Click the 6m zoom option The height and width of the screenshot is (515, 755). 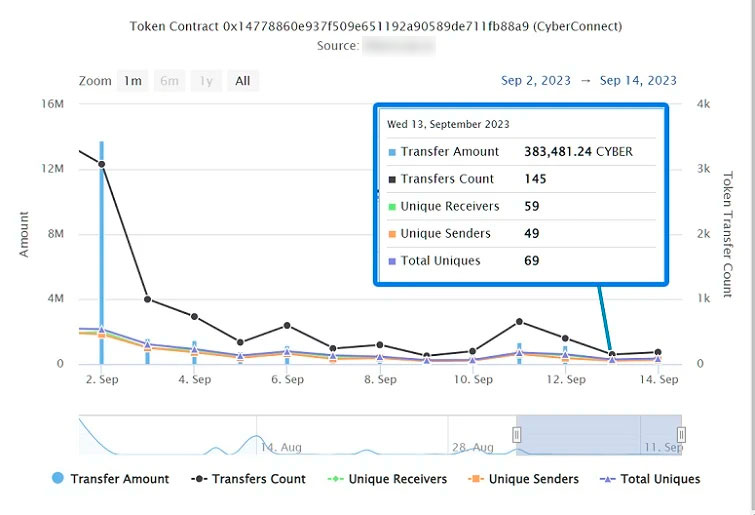[x=169, y=81]
